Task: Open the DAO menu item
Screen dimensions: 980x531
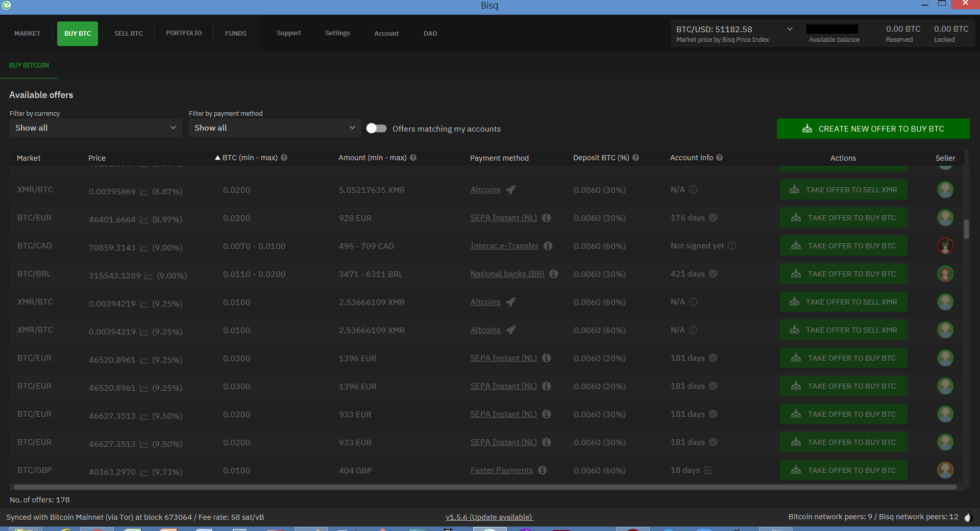Action: [x=430, y=34]
